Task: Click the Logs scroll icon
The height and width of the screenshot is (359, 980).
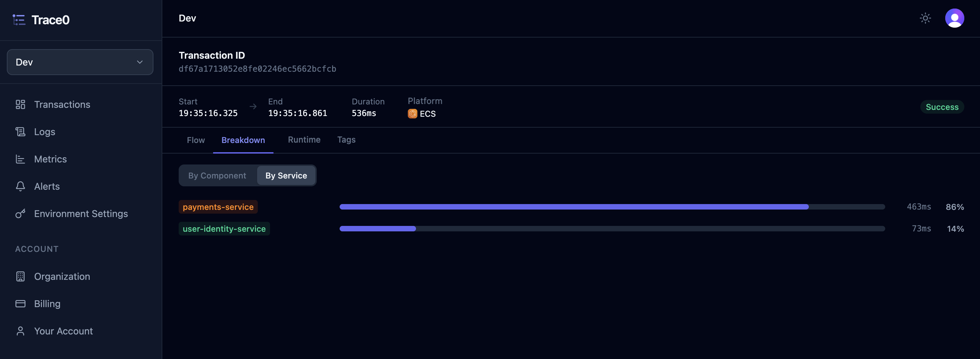Action: pyautogui.click(x=20, y=132)
